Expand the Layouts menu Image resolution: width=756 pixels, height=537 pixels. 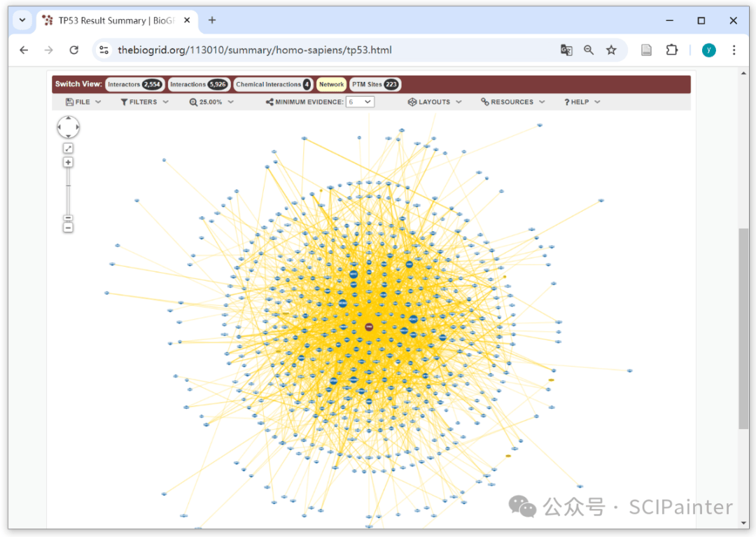435,102
